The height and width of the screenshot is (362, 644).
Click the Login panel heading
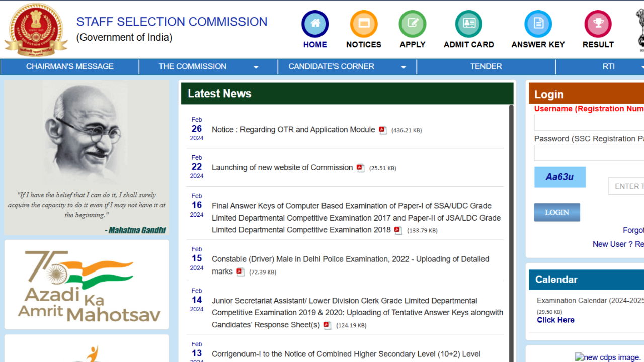(x=549, y=94)
